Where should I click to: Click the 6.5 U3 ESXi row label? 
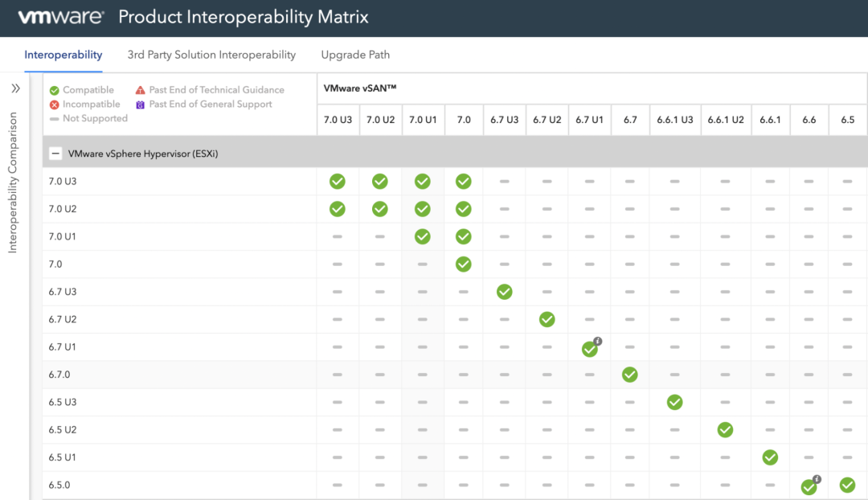coord(63,403)
